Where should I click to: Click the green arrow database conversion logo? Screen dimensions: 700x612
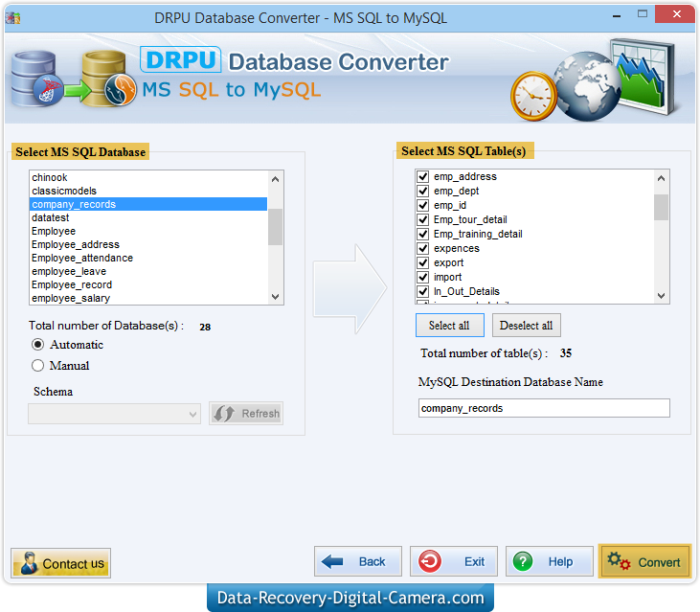point(74,79)
